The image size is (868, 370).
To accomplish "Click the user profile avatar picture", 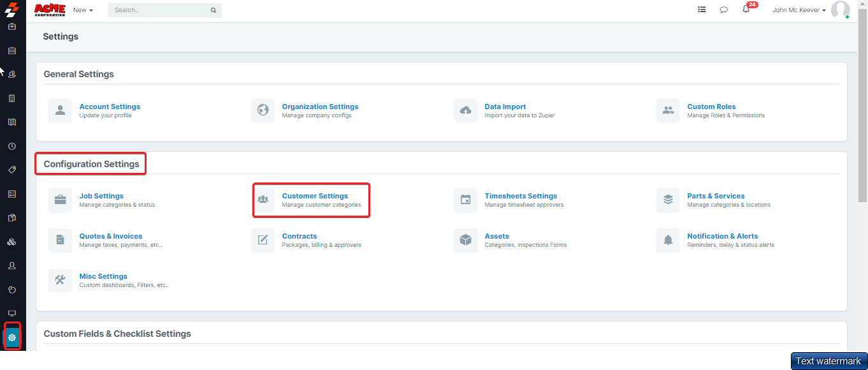I will pyautogui.click(x=840, y=10).
